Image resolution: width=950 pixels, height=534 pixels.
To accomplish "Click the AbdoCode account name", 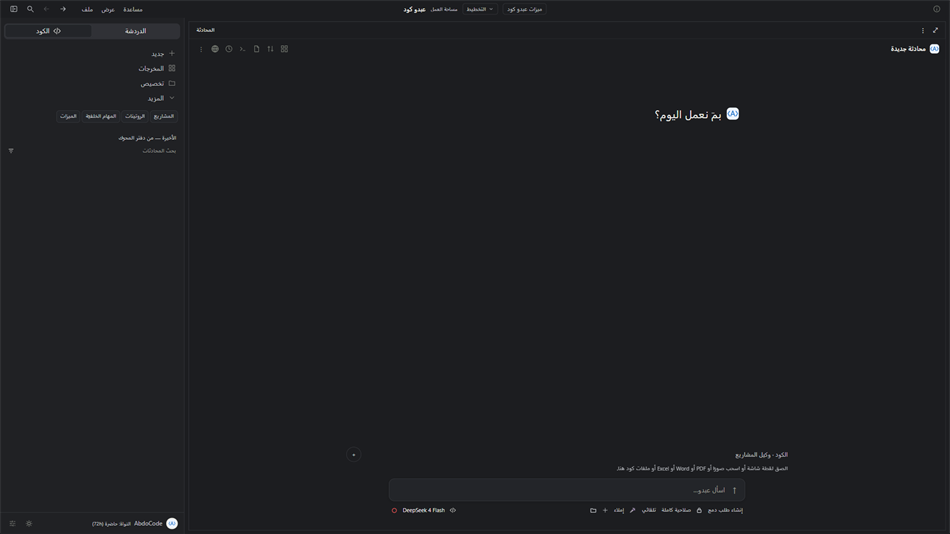I will click(x=148, y=524).
